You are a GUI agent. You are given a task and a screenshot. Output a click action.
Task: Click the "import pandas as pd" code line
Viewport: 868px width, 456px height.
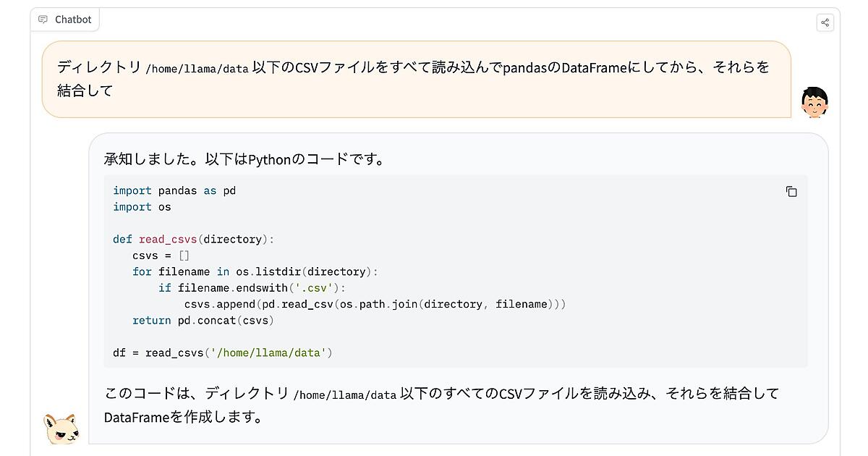(x=174, y=190)
